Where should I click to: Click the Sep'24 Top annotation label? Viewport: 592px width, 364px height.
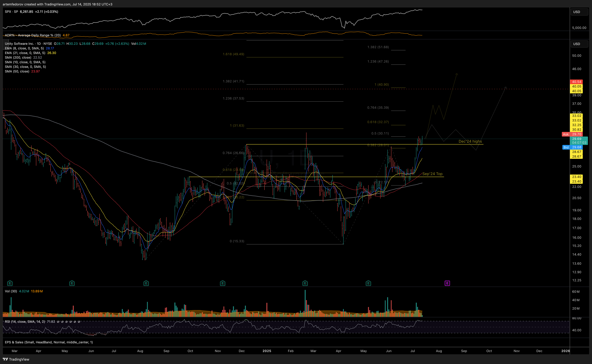point(432,174)
